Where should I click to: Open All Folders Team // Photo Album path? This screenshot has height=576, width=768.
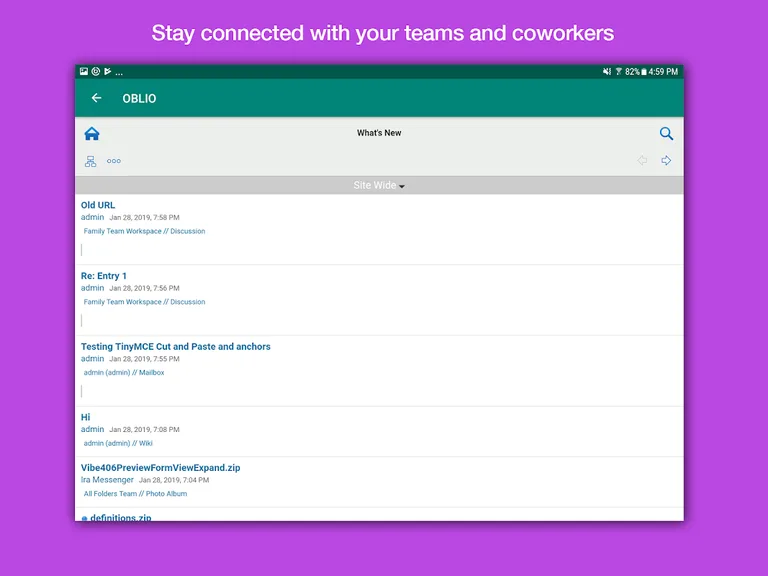coord(135,494)
